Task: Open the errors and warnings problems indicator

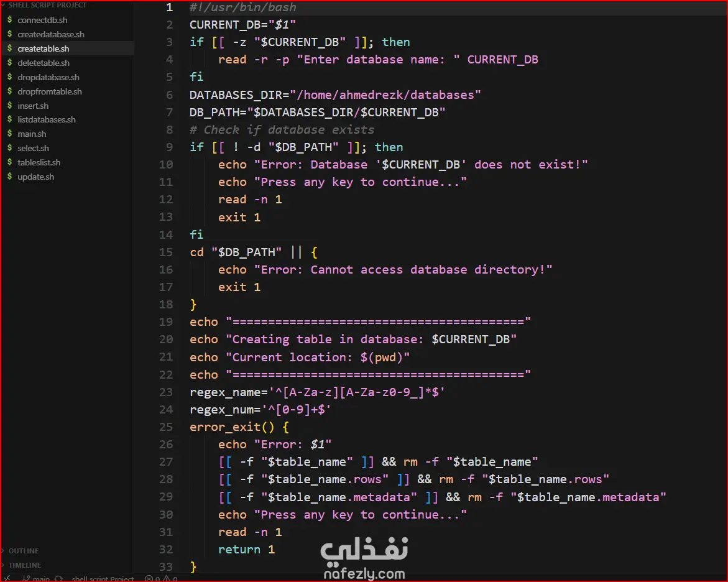Action: (x=161, y=579)
